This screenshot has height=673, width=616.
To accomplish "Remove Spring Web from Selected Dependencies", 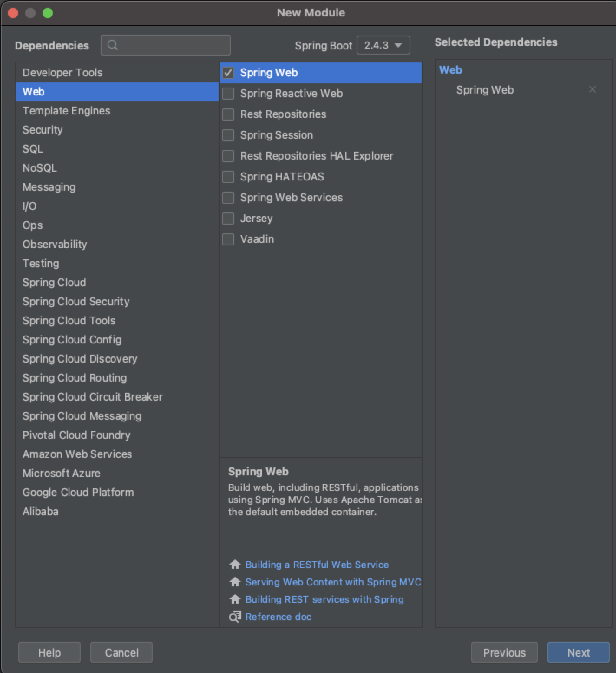I will 592,90.
